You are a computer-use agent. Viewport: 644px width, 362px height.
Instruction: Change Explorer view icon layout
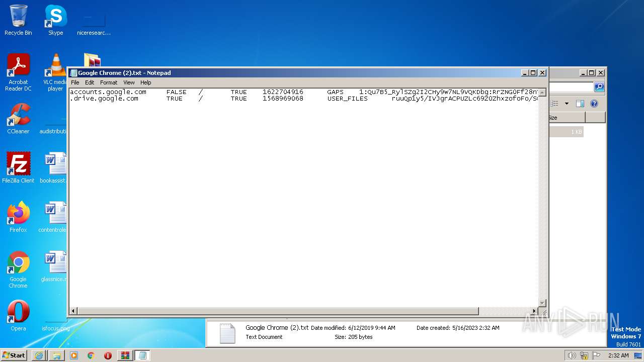[x=554, y=104]
